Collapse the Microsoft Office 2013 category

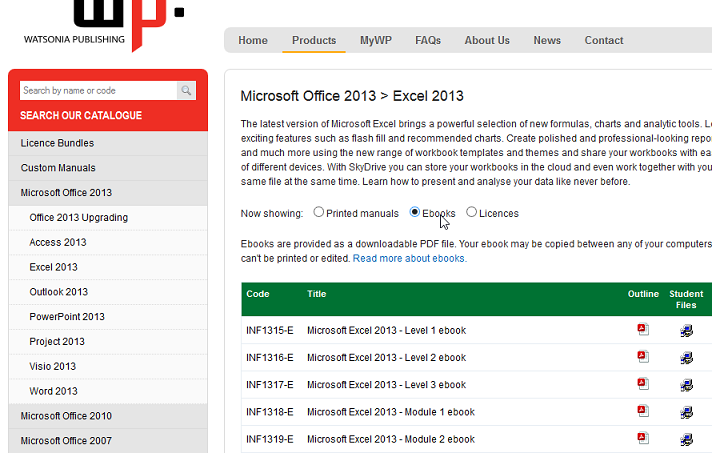(108, 192)
